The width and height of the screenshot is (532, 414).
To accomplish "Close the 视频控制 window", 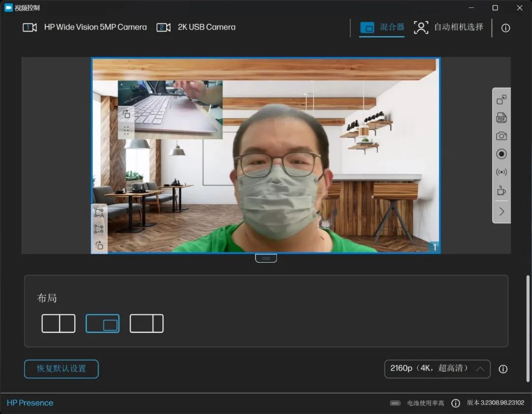I will pos(520,8).
